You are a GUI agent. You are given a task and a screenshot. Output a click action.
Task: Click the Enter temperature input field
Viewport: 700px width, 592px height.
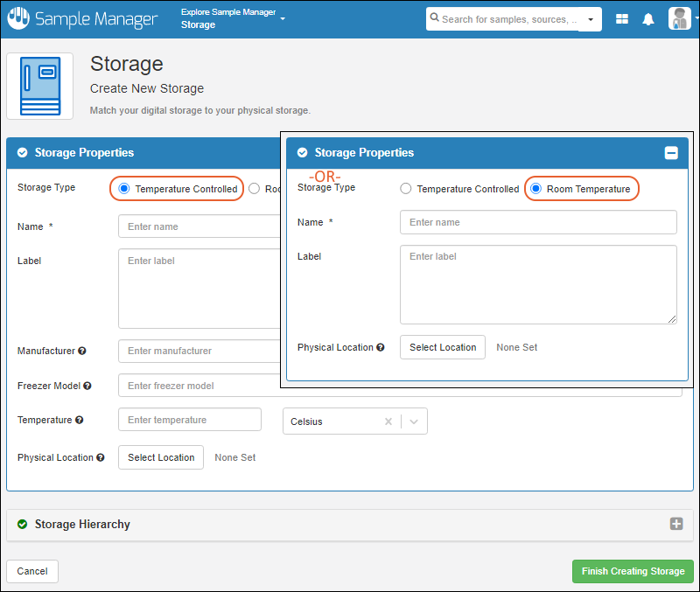tap(190, 420)
